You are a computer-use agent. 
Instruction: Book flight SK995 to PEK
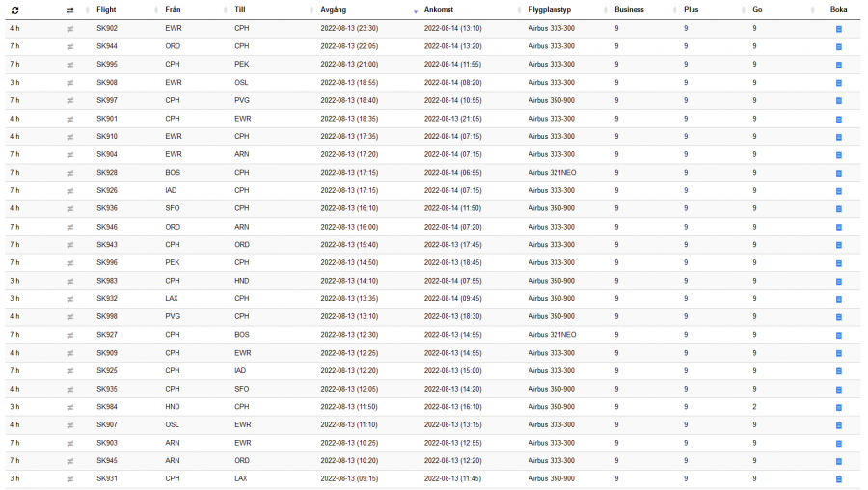838,65
